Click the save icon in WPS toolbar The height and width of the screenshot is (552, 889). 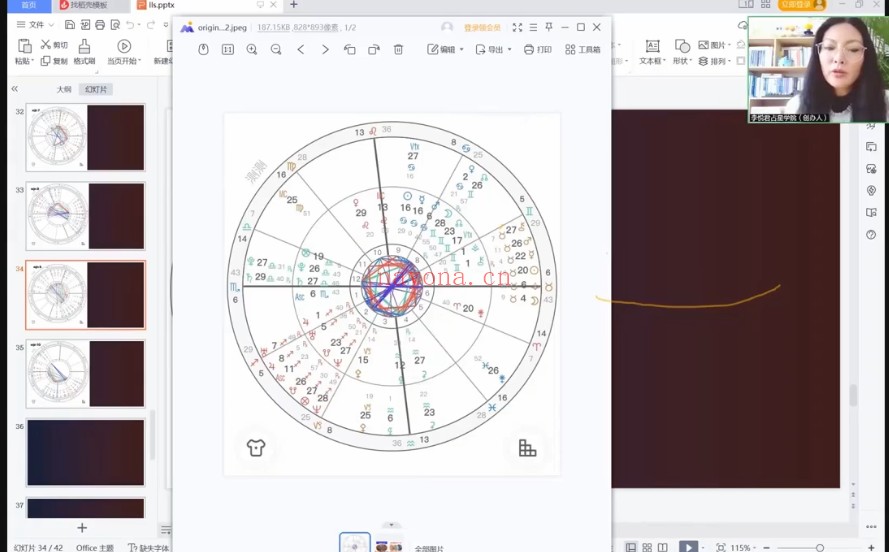coord(70,24)
